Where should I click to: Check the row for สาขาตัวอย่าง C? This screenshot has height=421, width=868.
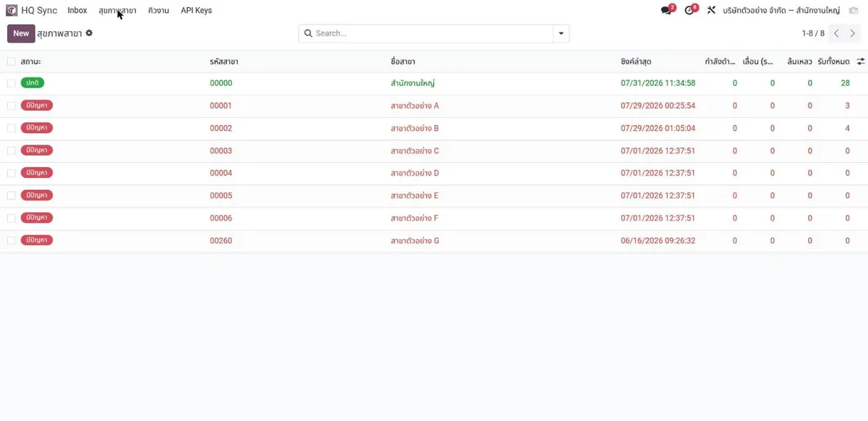pyautogui.click(x=11, y=150)
